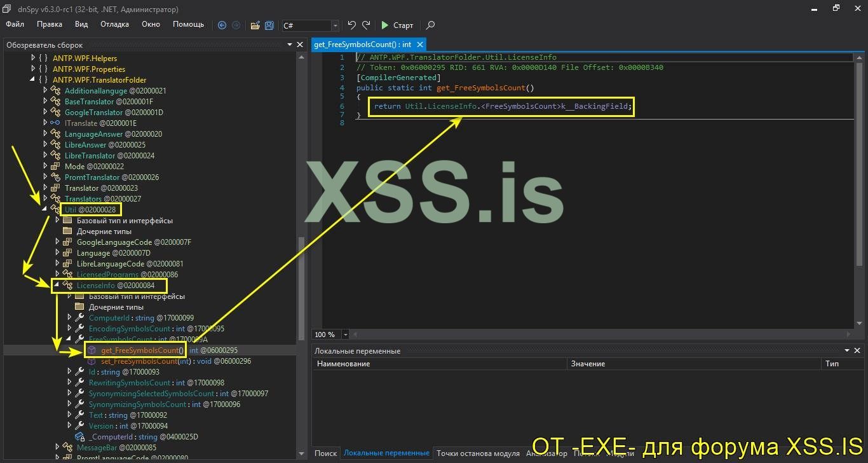Open the Файл menu

click(15, 24)
